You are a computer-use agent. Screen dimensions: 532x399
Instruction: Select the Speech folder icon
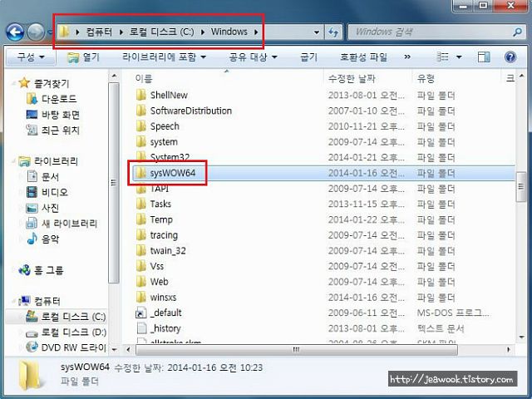tap(141, 126)
